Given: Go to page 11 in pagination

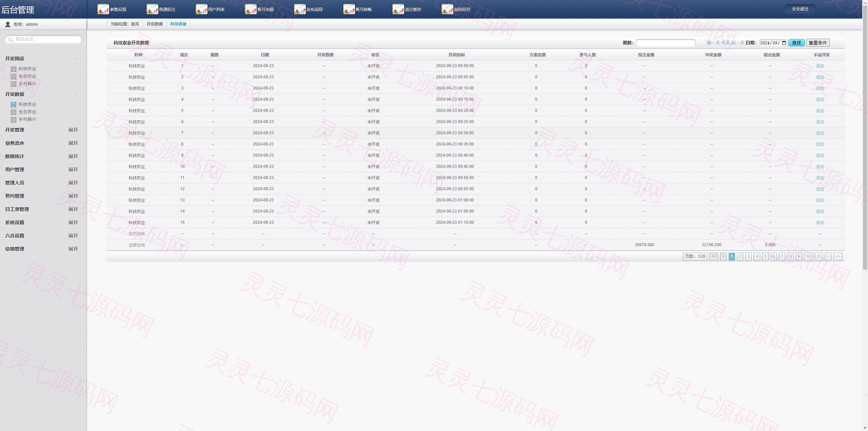Looking at the screenshot, I should point(819,257).
